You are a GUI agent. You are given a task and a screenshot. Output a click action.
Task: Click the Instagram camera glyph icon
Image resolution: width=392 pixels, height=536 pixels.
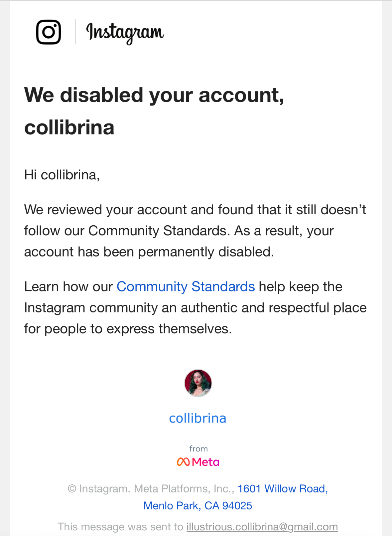pos(49,32)
